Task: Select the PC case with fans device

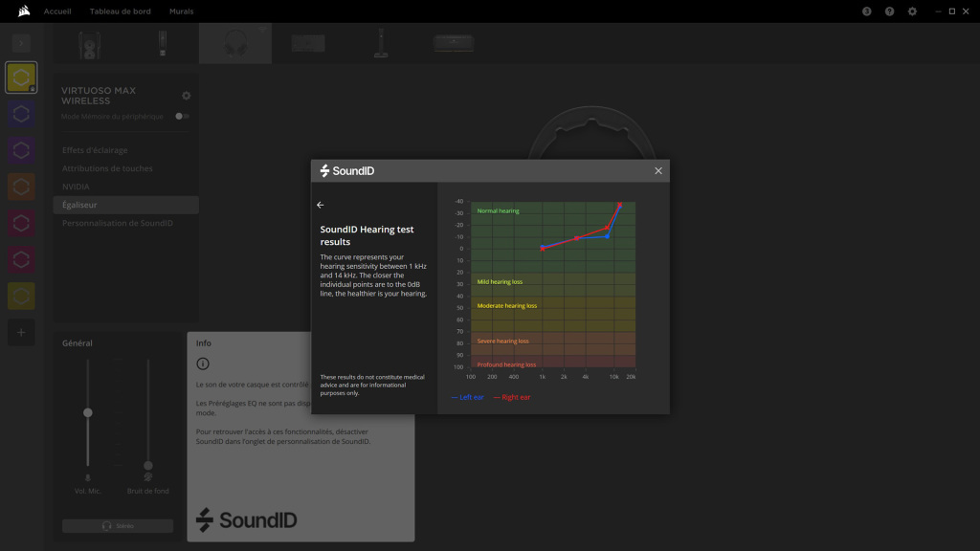Action: pos(89,44)
